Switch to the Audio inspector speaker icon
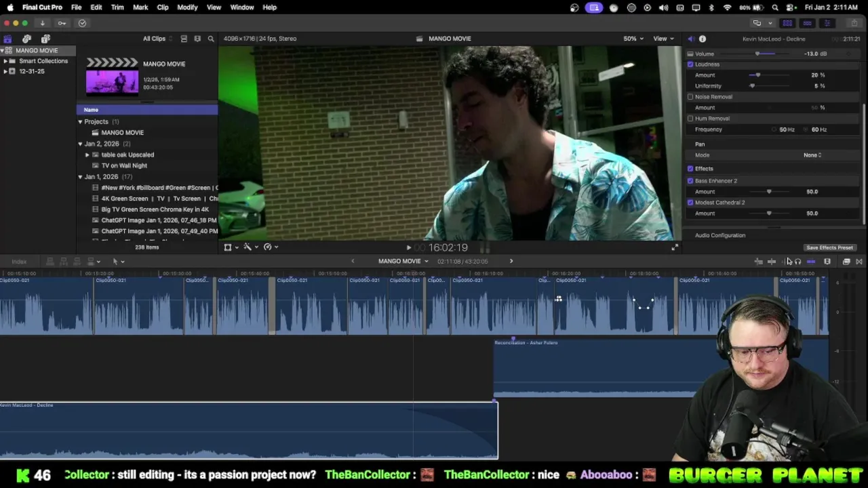This screenshot has height=488, width=868. pos(691,39)
